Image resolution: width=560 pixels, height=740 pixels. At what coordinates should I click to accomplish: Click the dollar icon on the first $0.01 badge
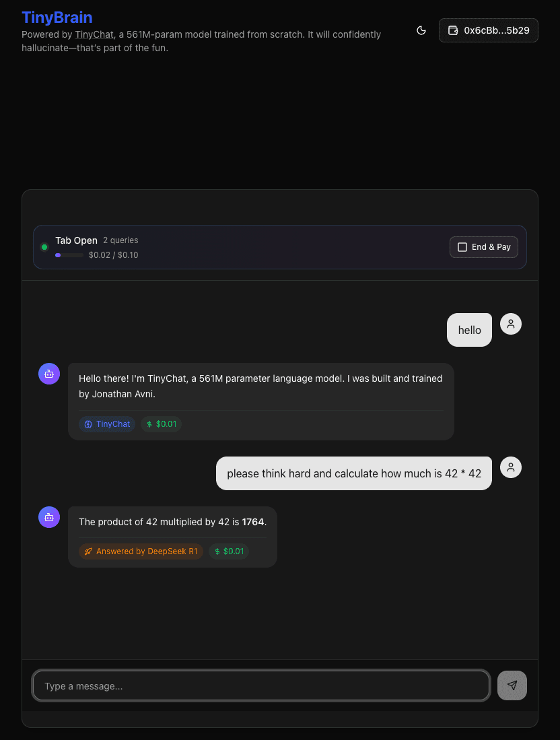[148, 424]
